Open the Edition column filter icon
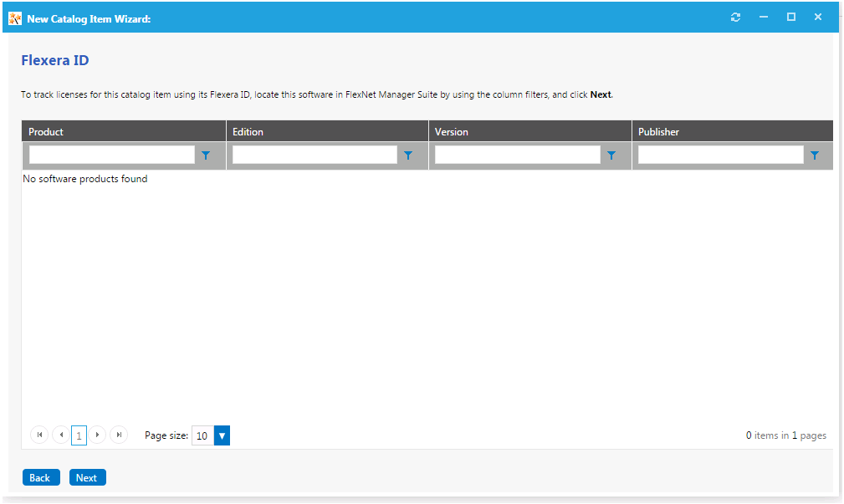Screen dimensions: 844x504 coord(408,155)
